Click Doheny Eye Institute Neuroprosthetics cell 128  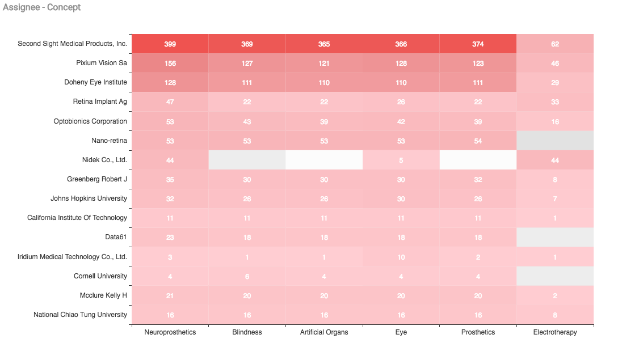point(170,82)
